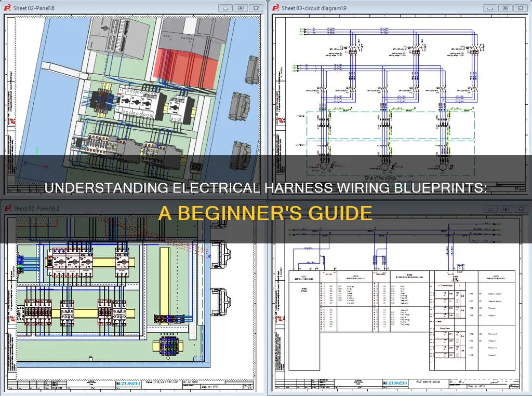Click E3 logo icon of Sheet 03-circuit diagram\9 window
532x396 pixels.
point(276,8)
